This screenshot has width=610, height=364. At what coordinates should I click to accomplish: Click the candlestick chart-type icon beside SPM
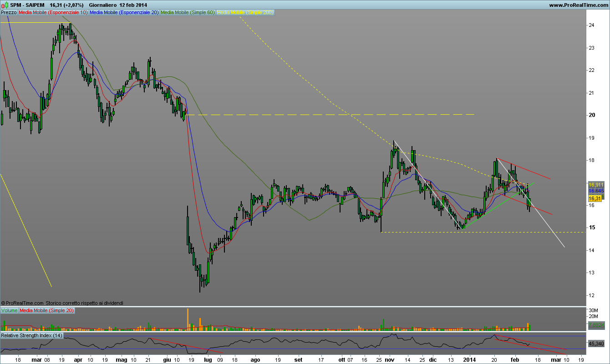(5, 5)
